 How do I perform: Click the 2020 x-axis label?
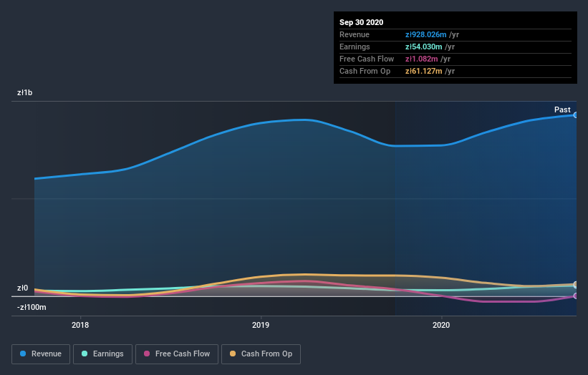[x=441, y=325]
